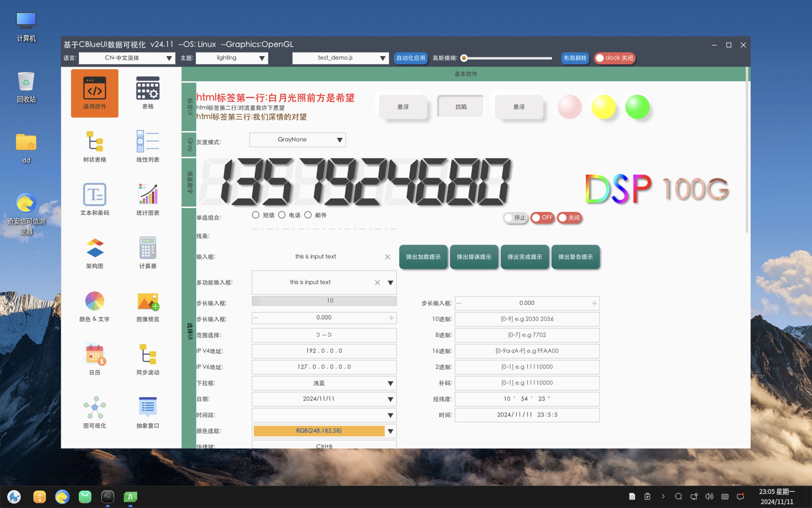Open the test_demo.js script dropdown
Screen dimensions: 812x508
point(340,58)
